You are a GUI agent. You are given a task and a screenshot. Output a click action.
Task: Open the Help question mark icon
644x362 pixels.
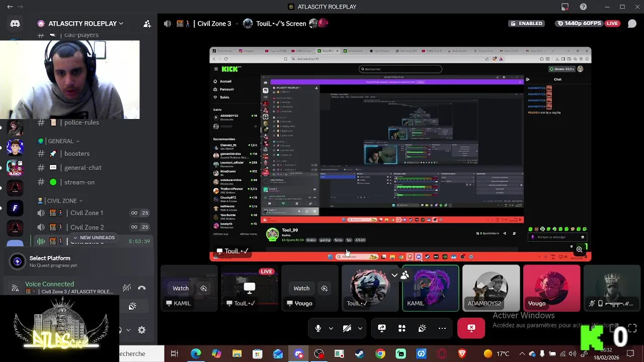pyautogui.click(x=583, y=7)
